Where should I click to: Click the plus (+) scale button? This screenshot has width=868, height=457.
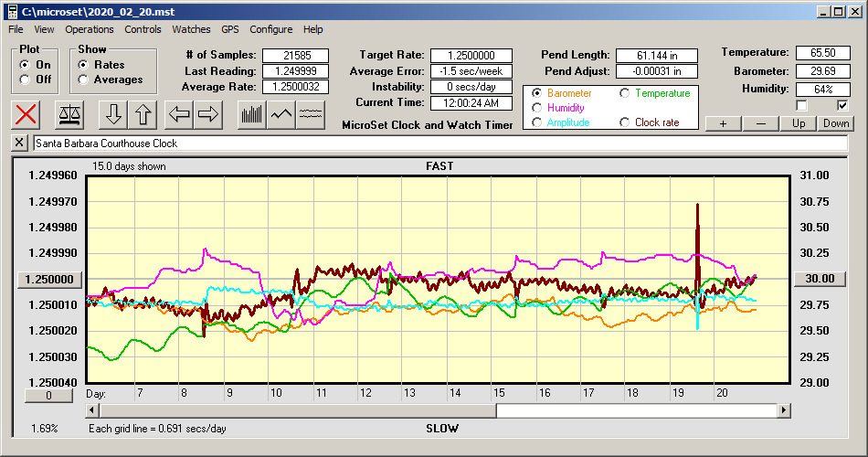(x=723, y=123)
